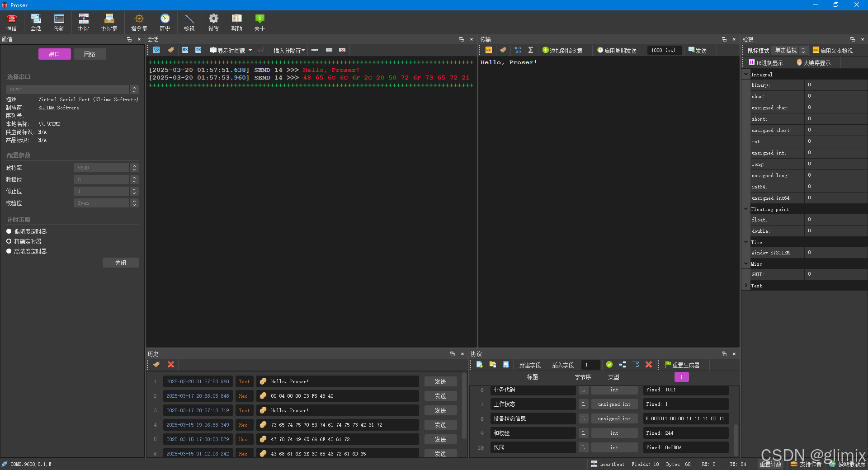Edit the 设备状态信息 title field
Screen dimensions: 868x470
[533, 419]
